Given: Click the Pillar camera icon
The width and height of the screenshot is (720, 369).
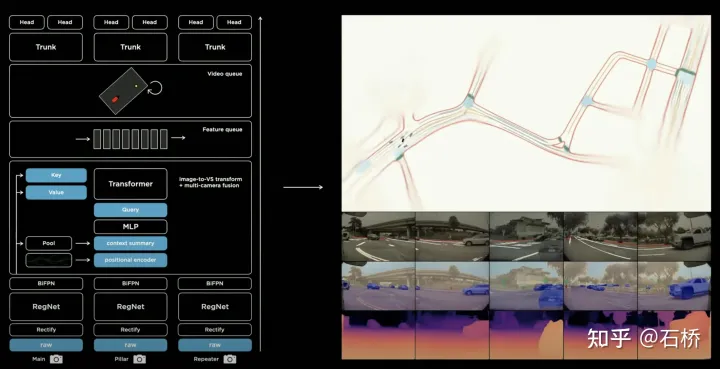Looking at the screenshot, I should tap(140, 359).
